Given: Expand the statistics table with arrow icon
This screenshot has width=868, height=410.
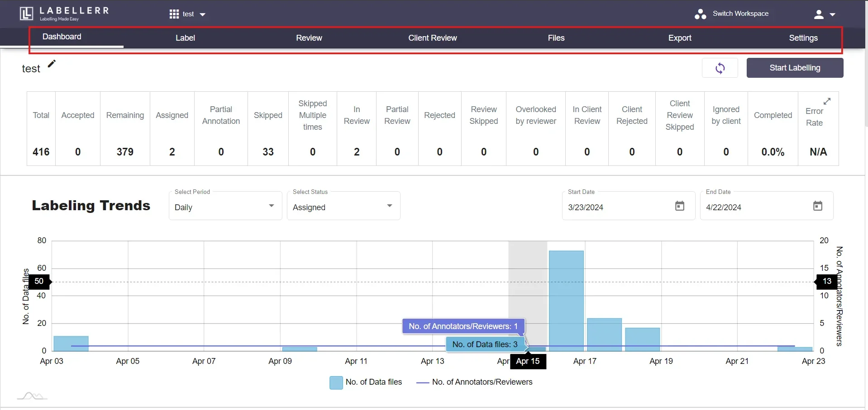Looking at the screenshot, I should click(x=827, y=101).
